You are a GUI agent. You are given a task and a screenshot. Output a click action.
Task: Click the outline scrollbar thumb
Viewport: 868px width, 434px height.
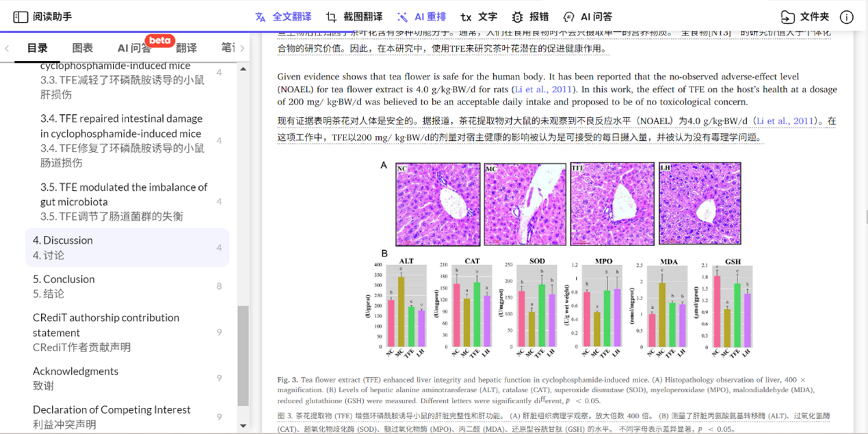243,355
